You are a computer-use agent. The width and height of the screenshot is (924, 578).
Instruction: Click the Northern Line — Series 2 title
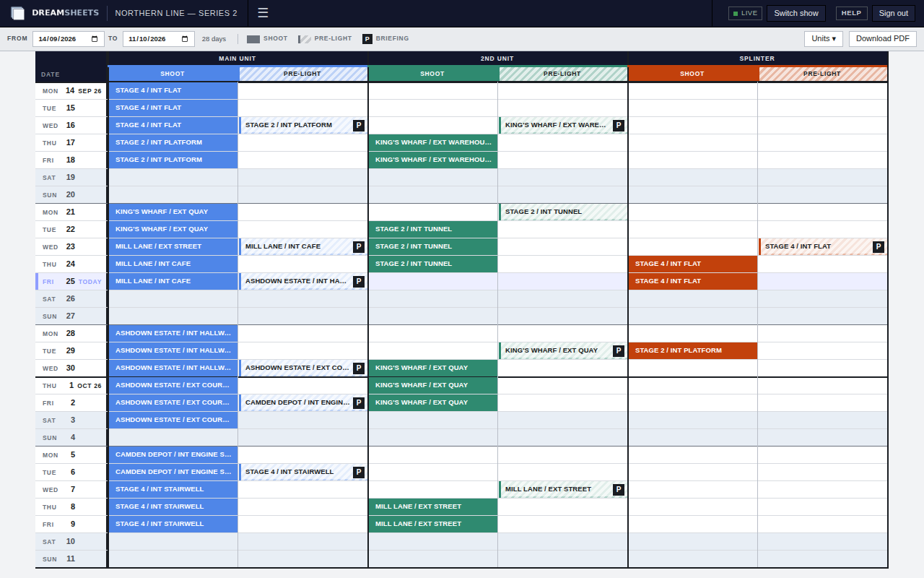coord(176,13)
